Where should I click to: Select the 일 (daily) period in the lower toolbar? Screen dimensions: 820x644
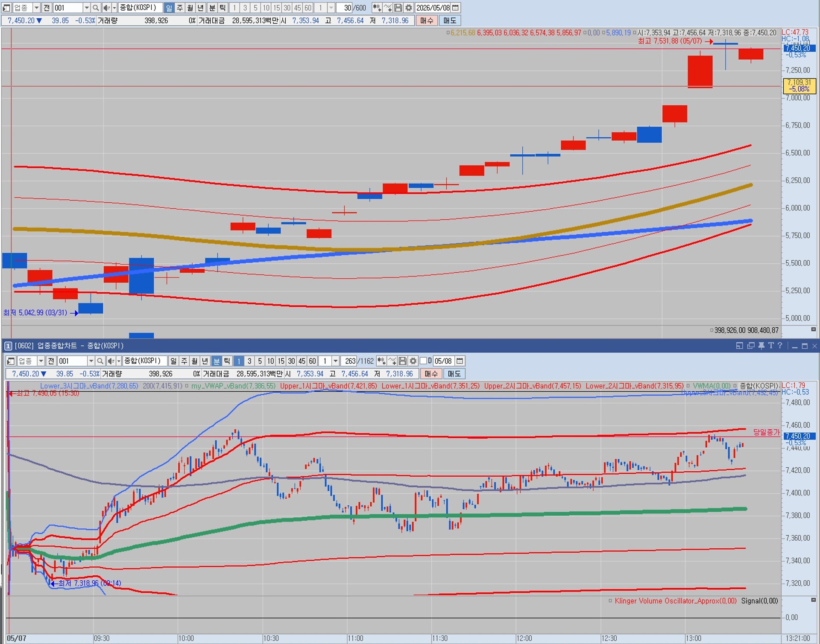coord(173,361)
